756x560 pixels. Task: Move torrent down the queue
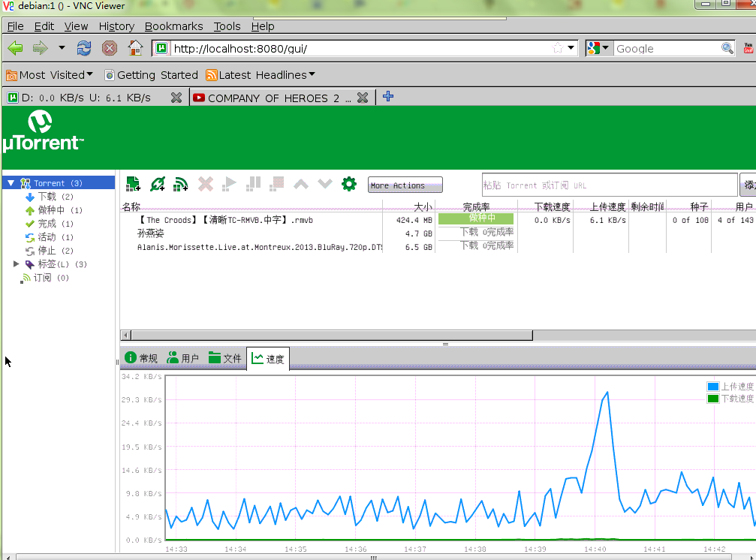point(325,184)
